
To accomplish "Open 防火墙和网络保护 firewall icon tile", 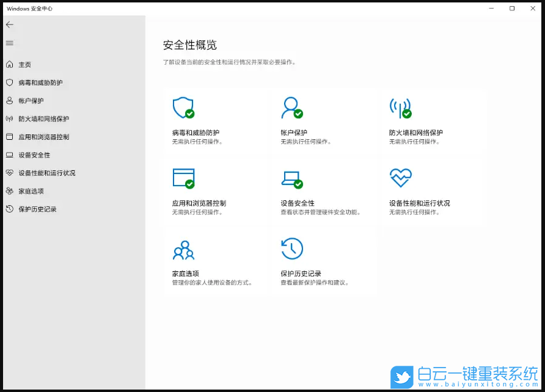I will tap(401, 106).
